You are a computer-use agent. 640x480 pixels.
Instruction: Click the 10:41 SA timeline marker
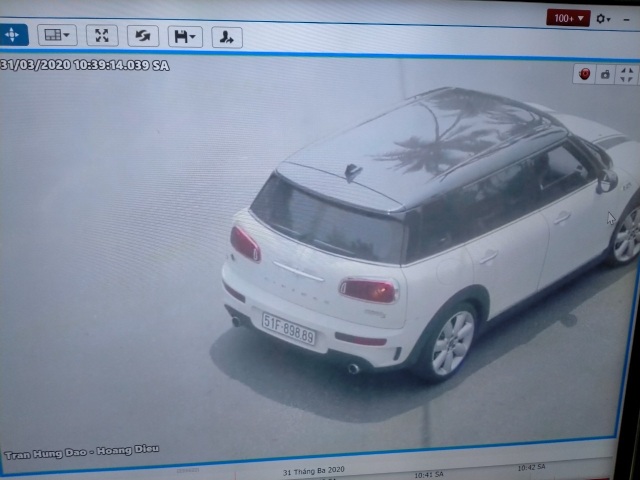click(429, 473)
